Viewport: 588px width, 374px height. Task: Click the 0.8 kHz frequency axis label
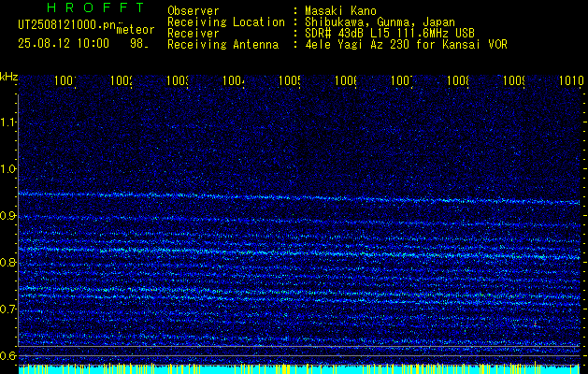pyautogui.click(x=7, y=262)
